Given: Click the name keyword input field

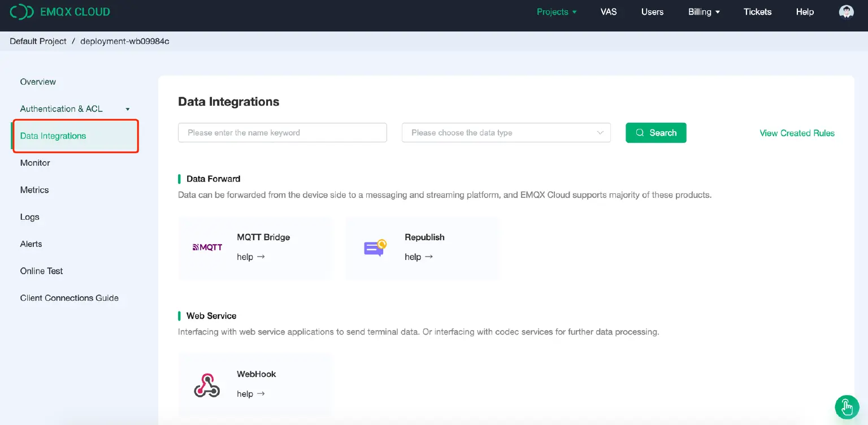Looking at the screenshot, I should coord(282,132).
